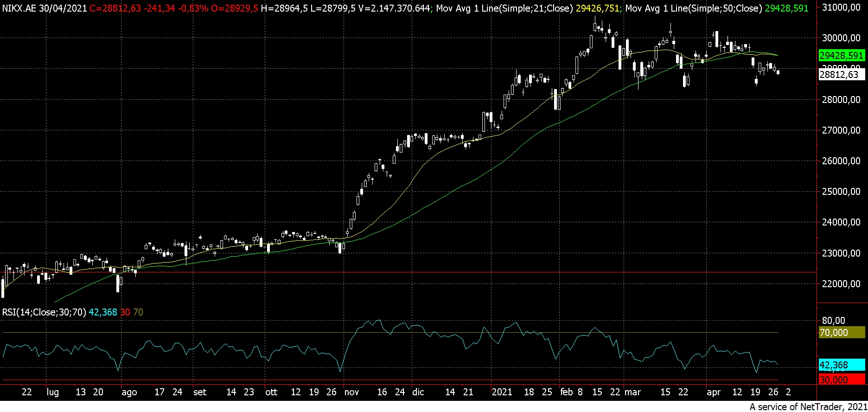Click the green 29428,591 value in the header
The height and width of the screenshot is (412, 868).
pos(787,9)
